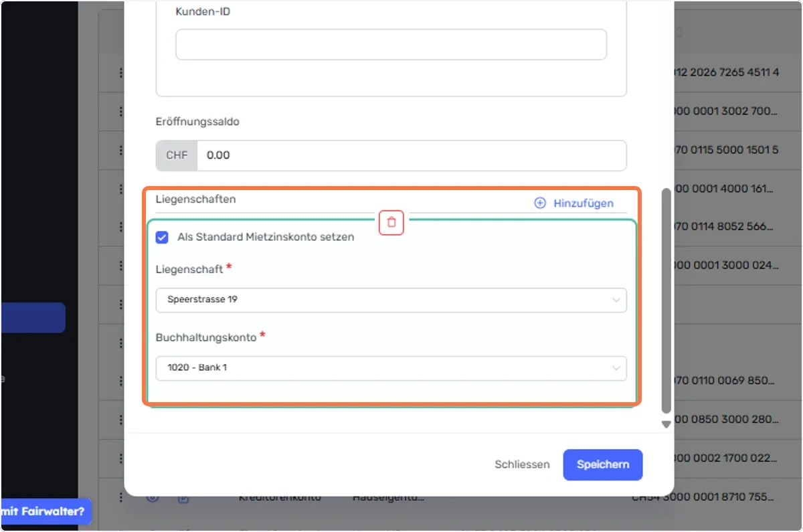Open row menu for IBAN ending 7265 4511 4
This screenshot has width=803, height=532.
(121, 72)
